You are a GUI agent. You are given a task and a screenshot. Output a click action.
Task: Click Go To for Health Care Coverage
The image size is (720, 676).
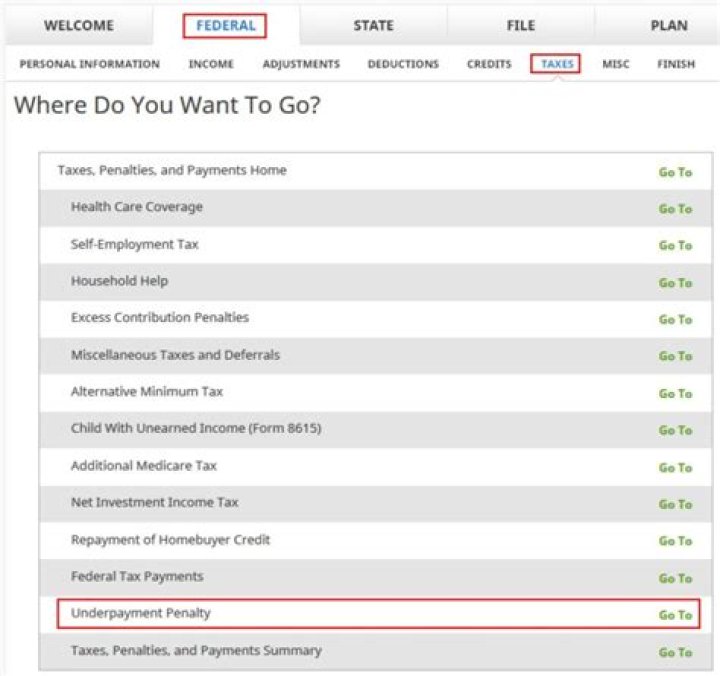[x=675, y=209]
